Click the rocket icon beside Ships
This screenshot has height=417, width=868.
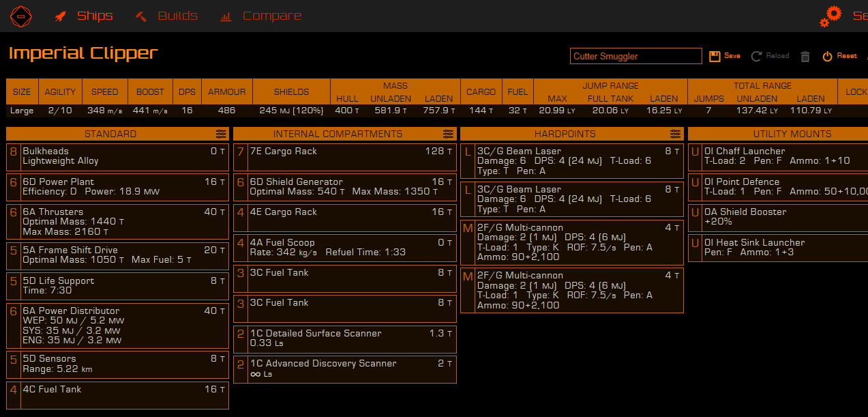60,16
